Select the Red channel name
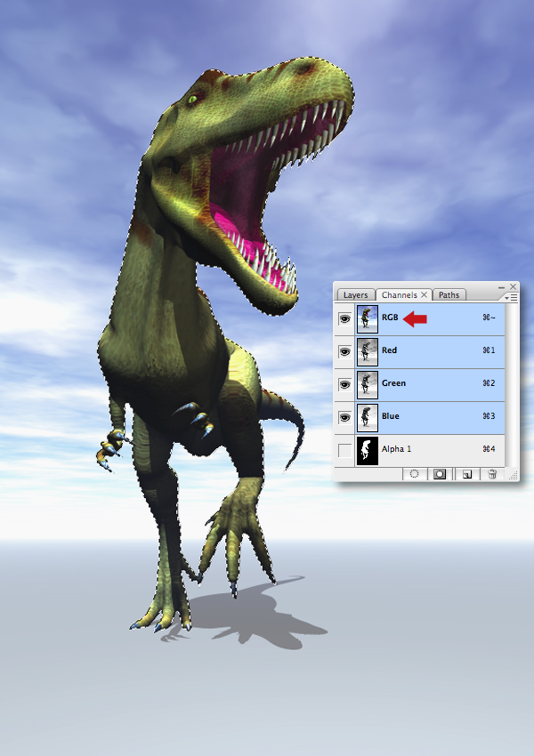Screen dimensions: 534x756 (389, 350)
